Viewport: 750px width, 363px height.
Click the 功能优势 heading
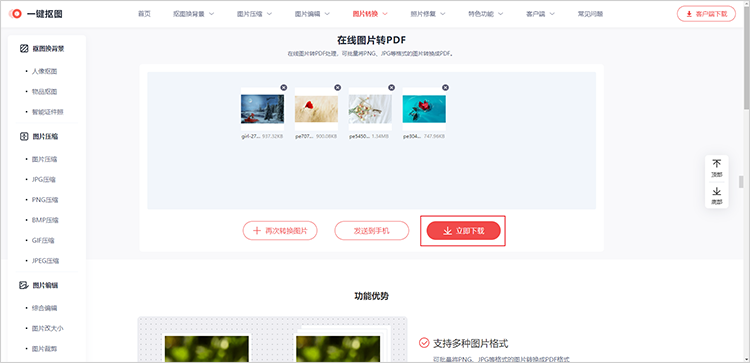[371, 296]
